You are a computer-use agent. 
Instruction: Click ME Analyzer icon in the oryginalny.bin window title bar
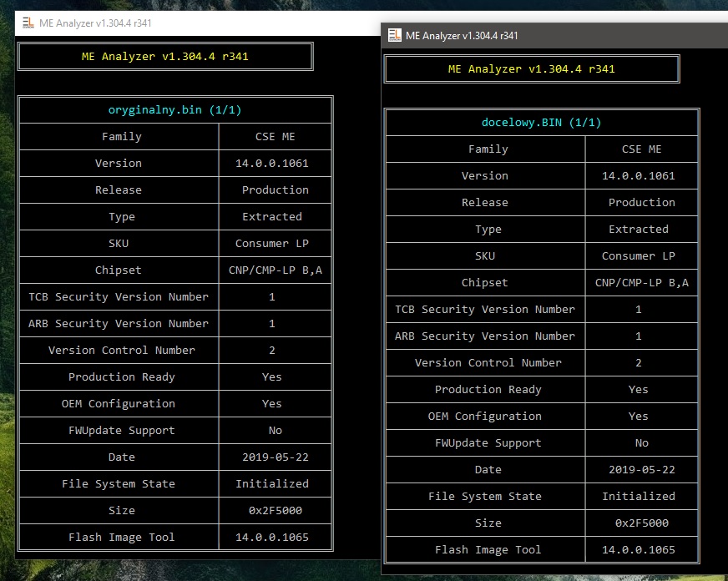point(28,23)
